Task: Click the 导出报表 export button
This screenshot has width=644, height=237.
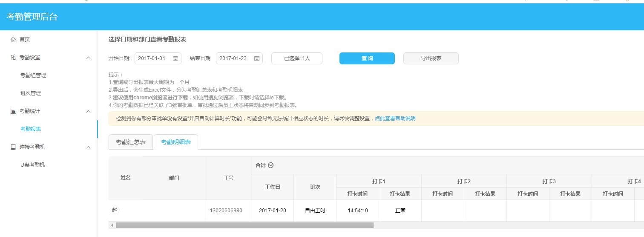Action: click(431, 58)
